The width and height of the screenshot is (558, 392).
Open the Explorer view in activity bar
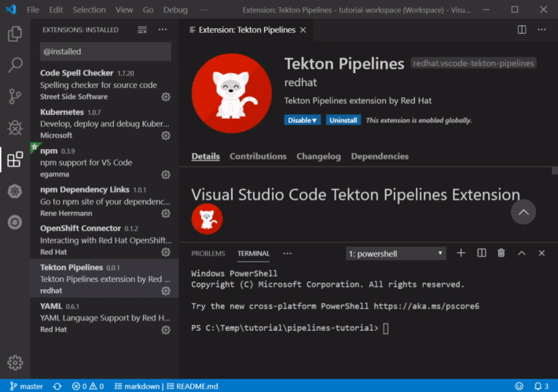(15, 34)
